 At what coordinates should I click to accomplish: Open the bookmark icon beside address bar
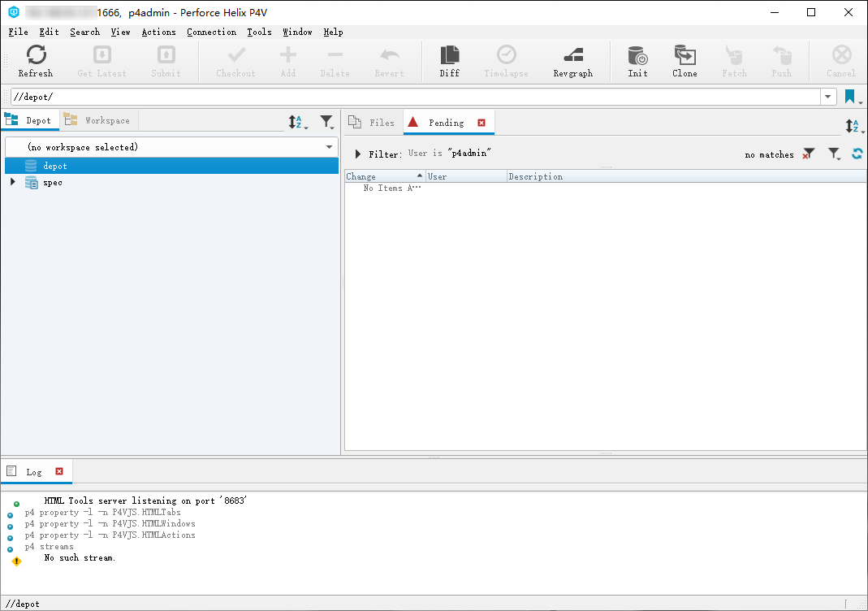tap(850, 97)
